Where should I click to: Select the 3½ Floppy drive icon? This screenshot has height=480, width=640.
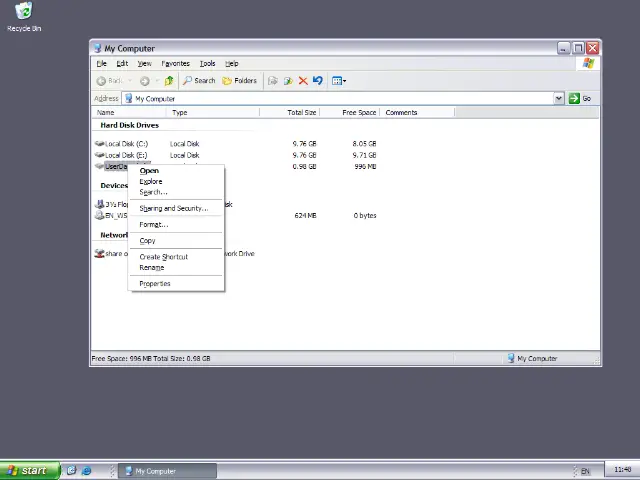coord(99,204)
